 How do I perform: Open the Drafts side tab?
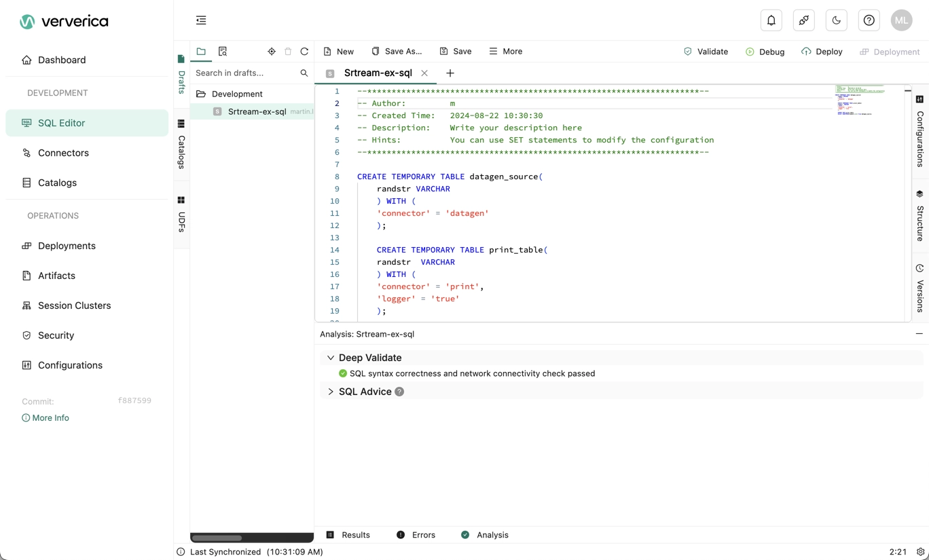181,75
